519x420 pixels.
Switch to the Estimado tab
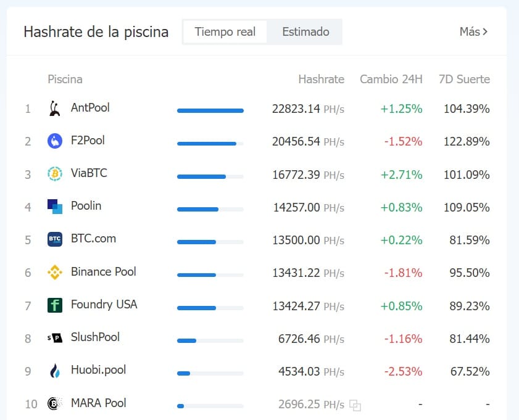(305, 31)
